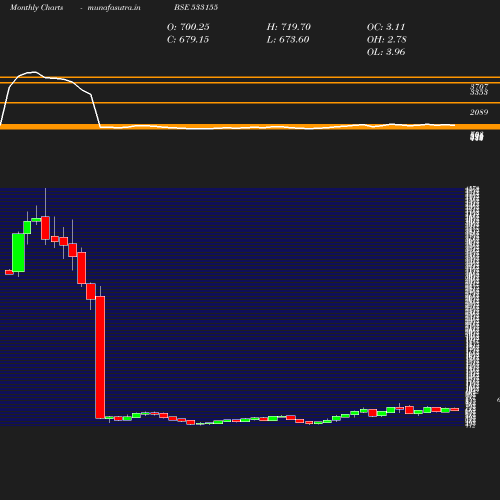Click the 'OH: 2.78' reading
The image size is (500, 500).
387,39
